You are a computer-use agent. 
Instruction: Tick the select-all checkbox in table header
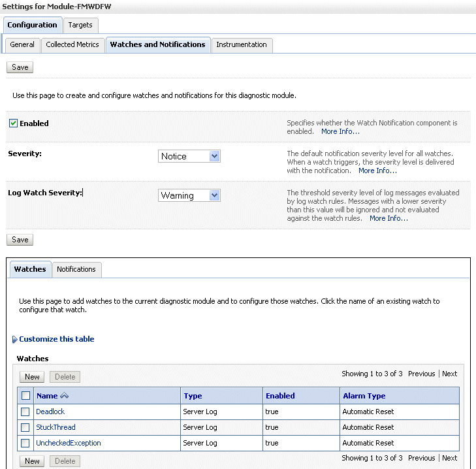pos(25,396)
